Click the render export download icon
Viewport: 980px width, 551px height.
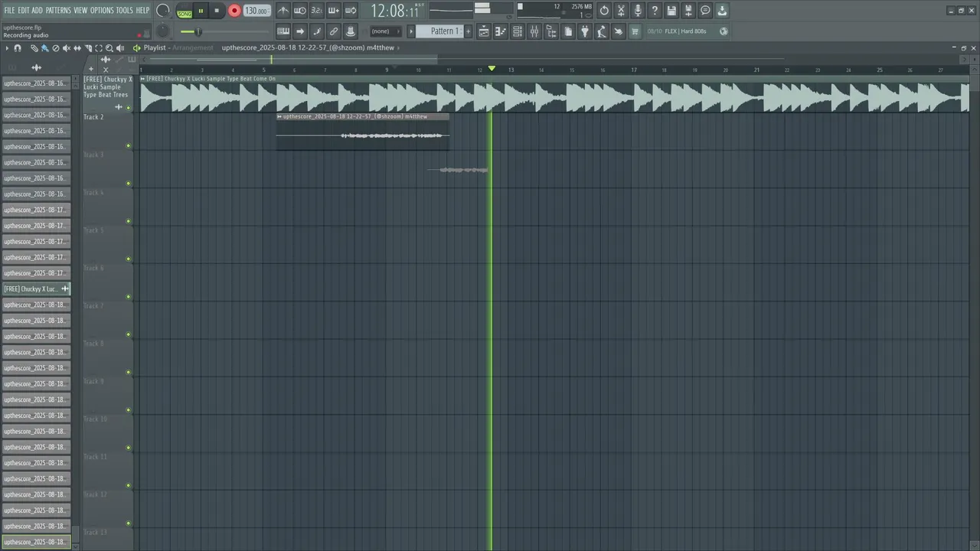click(722, 11)
